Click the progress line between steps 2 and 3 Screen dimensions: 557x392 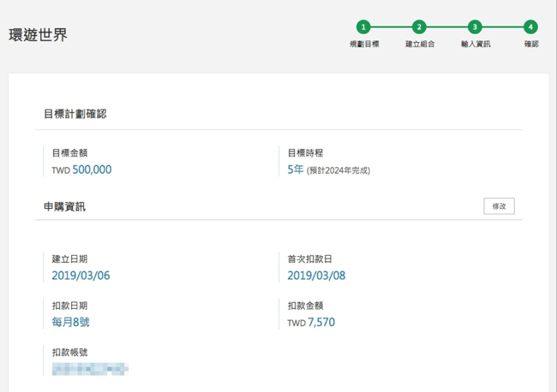click(447, 27)
